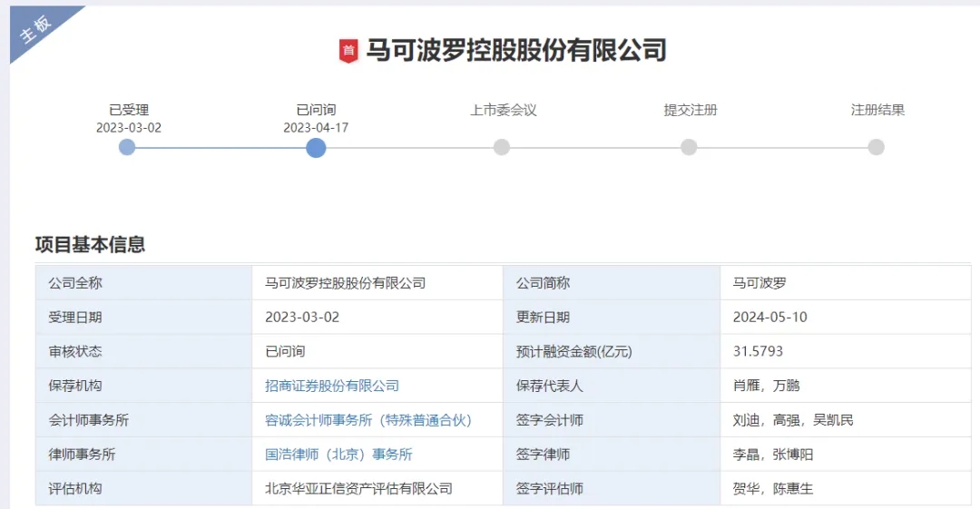The height and width of the screenshot is (509, 980).
Task: Click the date 2023-03-02 under 已受理 stage
Action: tap(129, 128)
